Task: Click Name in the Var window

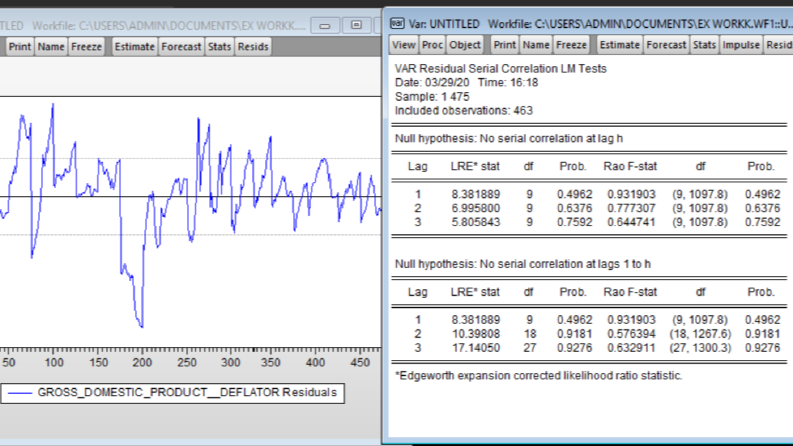Action: pyautogui.click(x=536, y=45)
